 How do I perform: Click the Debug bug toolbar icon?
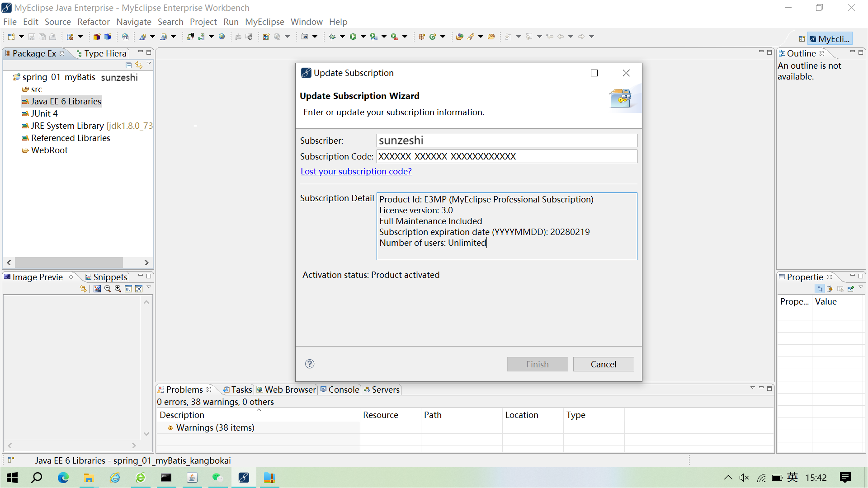click(332, 37)
